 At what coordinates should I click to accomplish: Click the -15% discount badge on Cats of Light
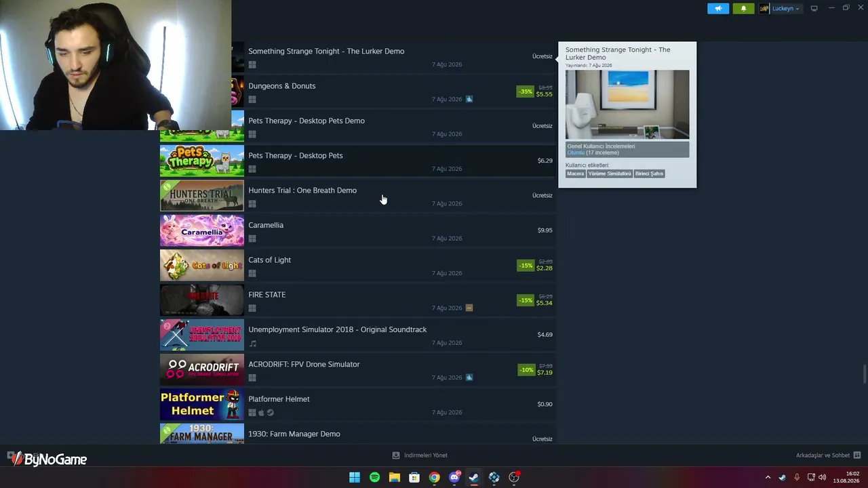(x=526, y=266)
